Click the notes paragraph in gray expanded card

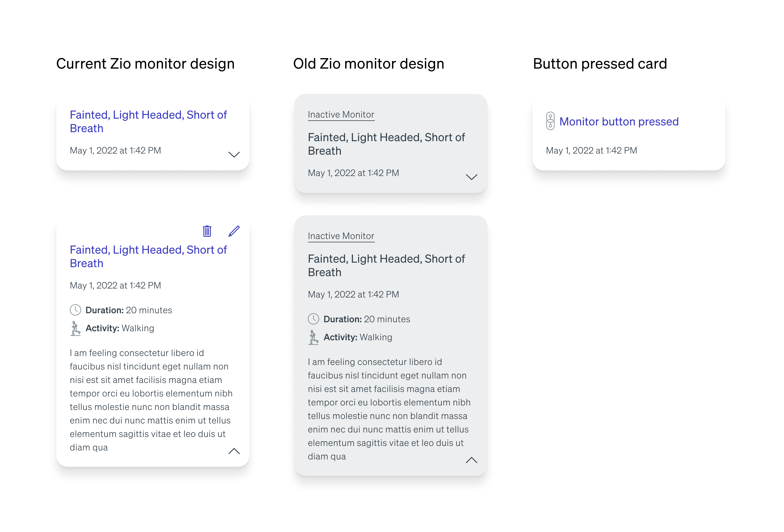point(389,409)
